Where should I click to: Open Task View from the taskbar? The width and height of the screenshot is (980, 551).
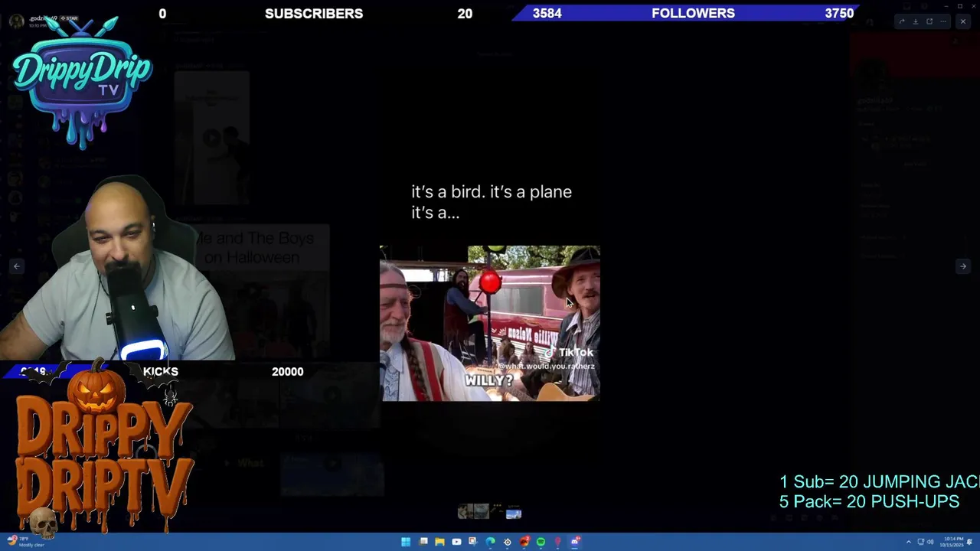point(423,542)
